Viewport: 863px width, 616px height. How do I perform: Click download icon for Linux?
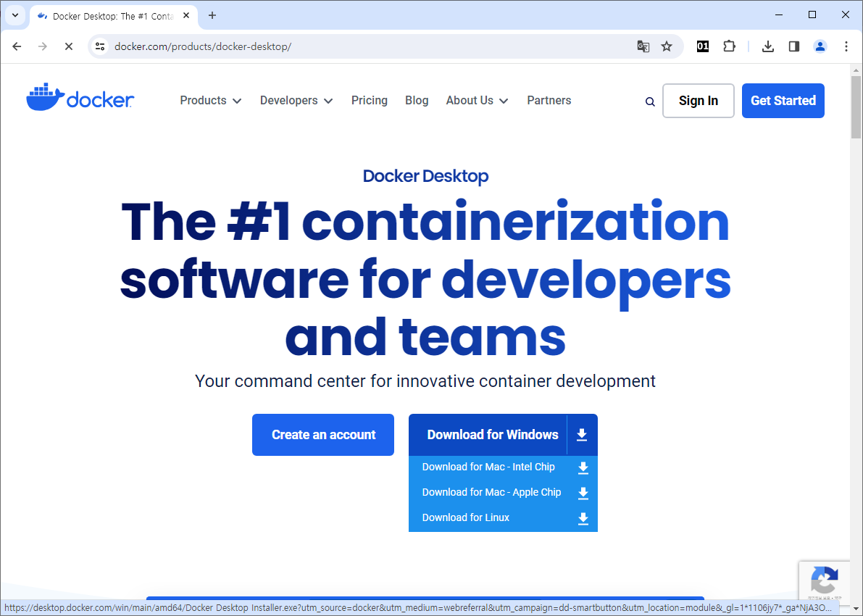pos(583,518)
